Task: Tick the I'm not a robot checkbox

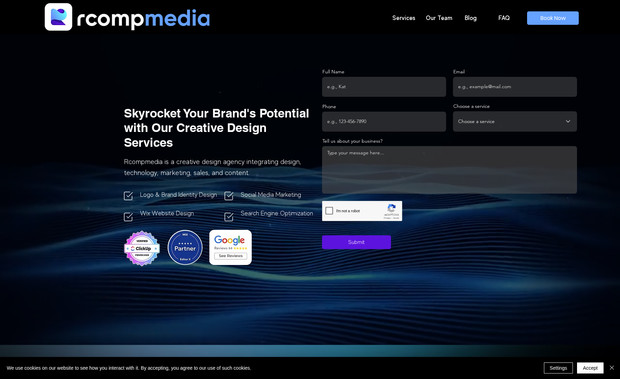Action: point(329,211)
